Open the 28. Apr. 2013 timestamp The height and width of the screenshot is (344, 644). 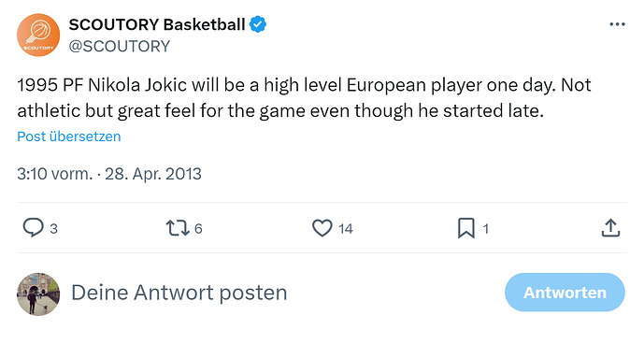[x=153, y=174]
